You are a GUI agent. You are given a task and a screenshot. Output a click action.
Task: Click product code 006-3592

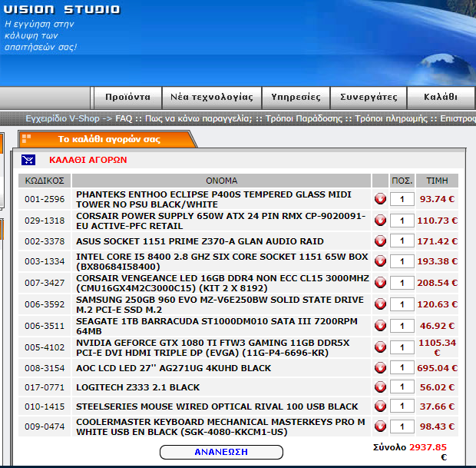(45, 305)
